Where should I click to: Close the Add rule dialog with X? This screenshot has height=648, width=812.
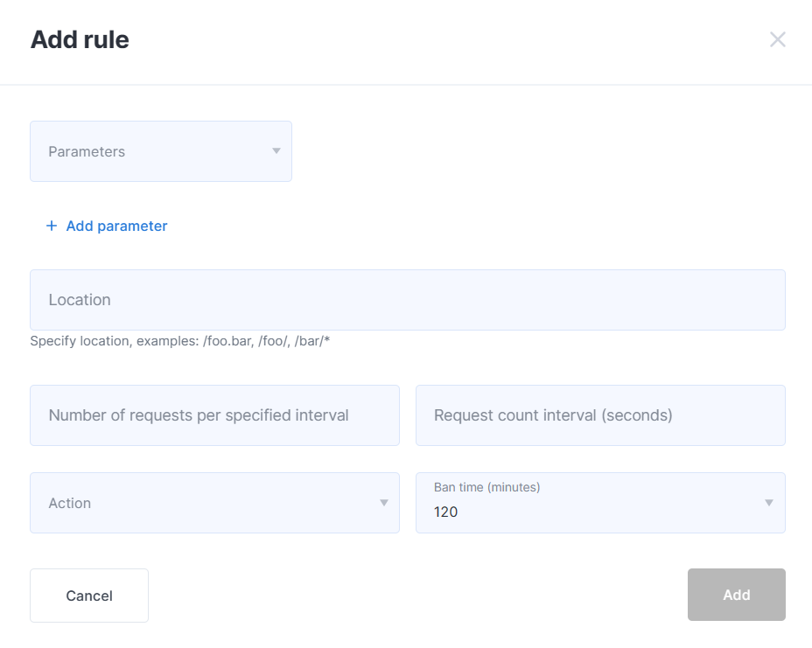pos(777,39)
